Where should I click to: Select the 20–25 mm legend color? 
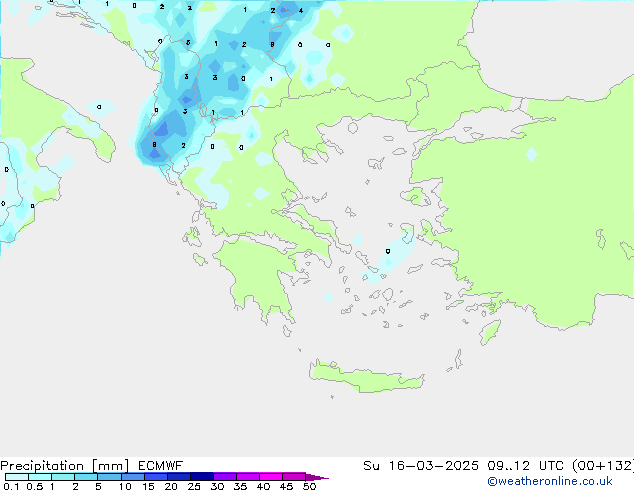pos(179,477)
